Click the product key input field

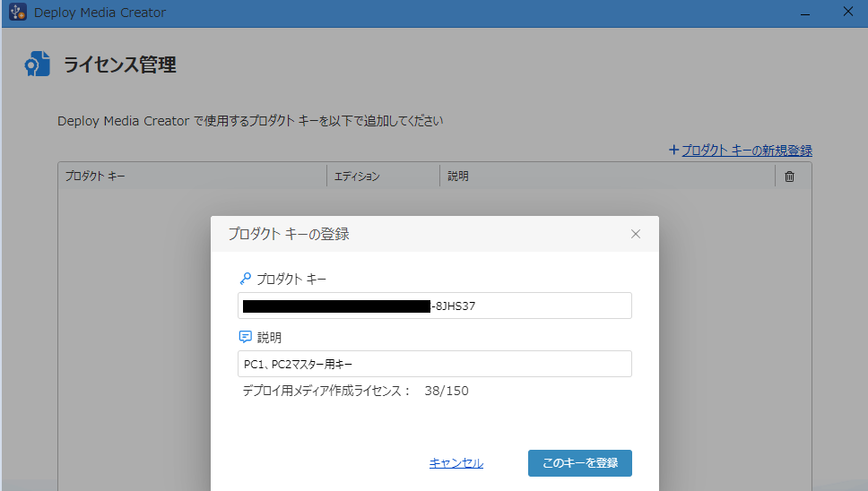[x=435, y=306]
